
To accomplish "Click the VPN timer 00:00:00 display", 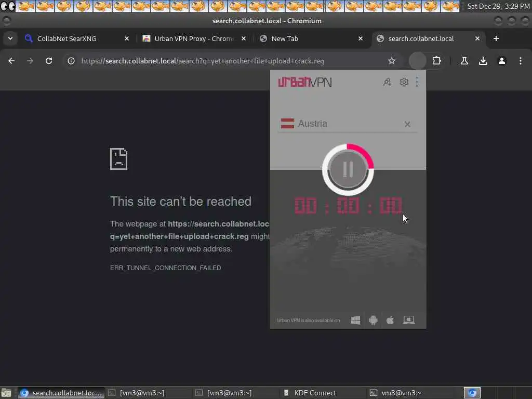I will click(348, 206).
